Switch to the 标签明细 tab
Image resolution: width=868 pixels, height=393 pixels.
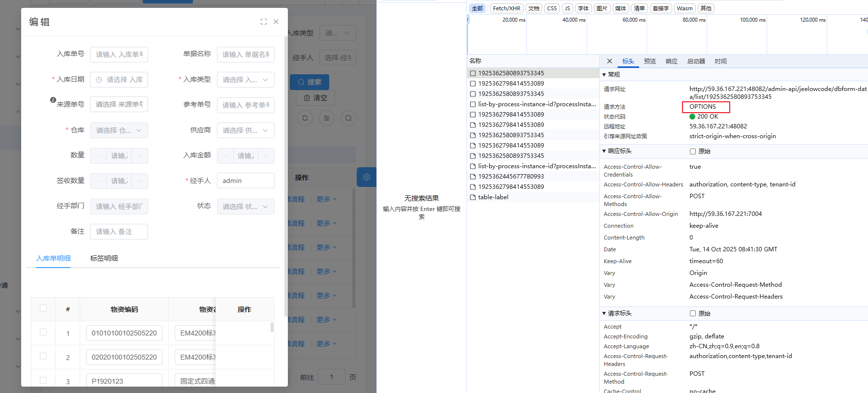point(104,258)
